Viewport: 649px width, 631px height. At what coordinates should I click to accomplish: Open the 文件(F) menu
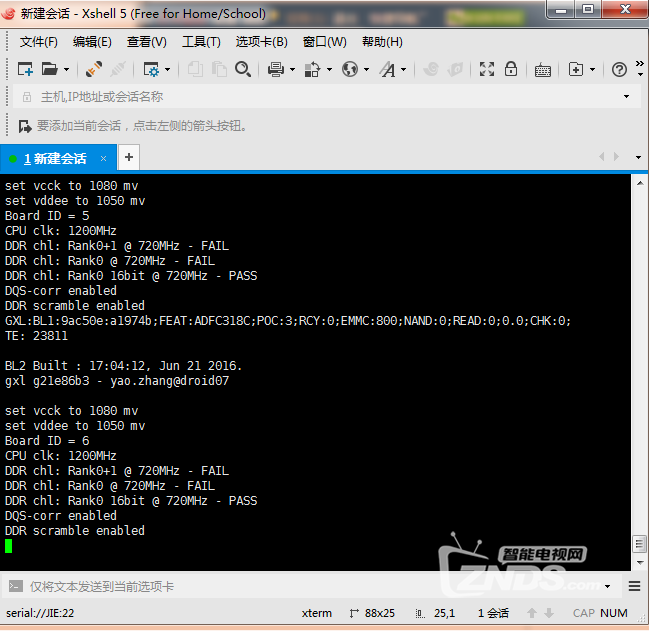38,42
